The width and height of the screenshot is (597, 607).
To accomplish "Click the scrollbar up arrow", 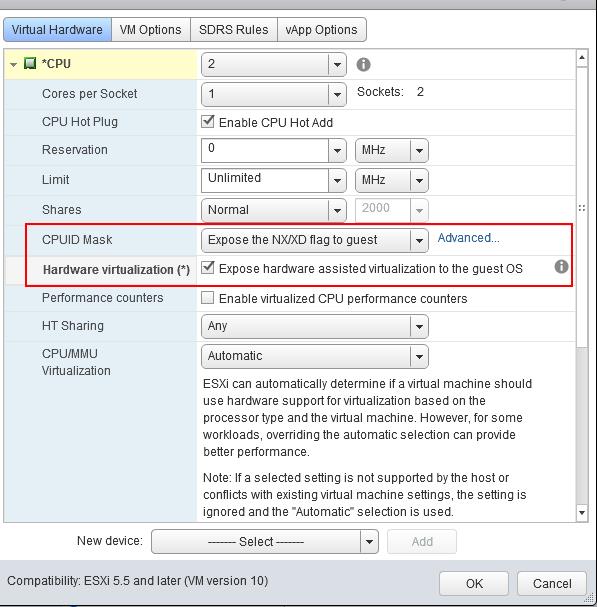I will (582, 58).
